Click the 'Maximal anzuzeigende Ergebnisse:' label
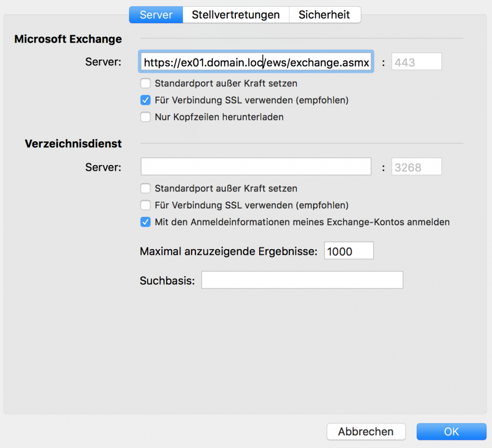This screenshot has height=448, width=492. coord(228,252)
